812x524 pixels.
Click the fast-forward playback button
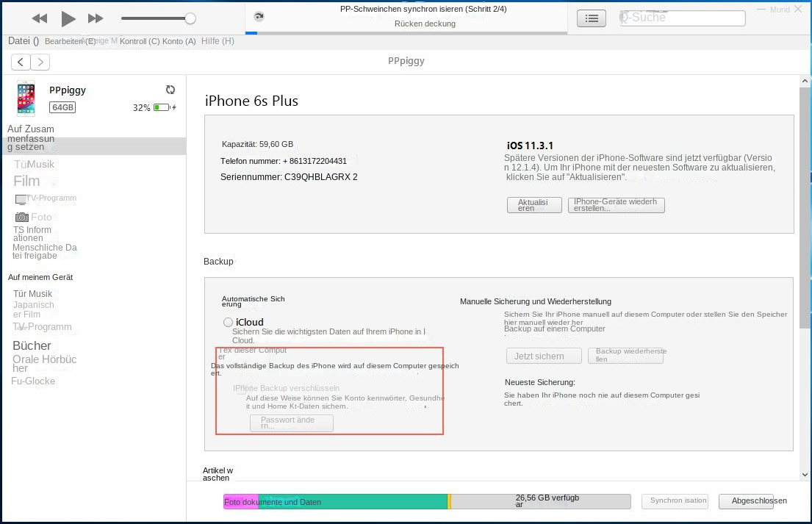(96, 18)
